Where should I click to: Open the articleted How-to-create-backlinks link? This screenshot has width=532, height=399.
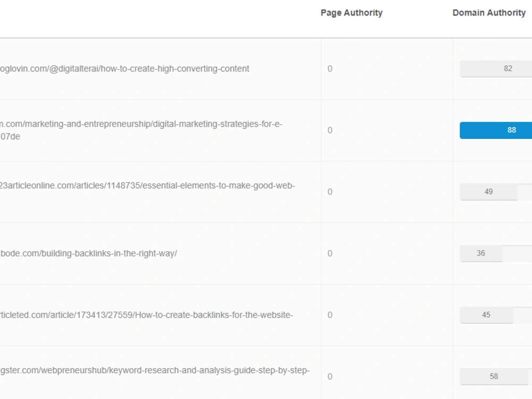pyautogui.click(x=147, y=315)
